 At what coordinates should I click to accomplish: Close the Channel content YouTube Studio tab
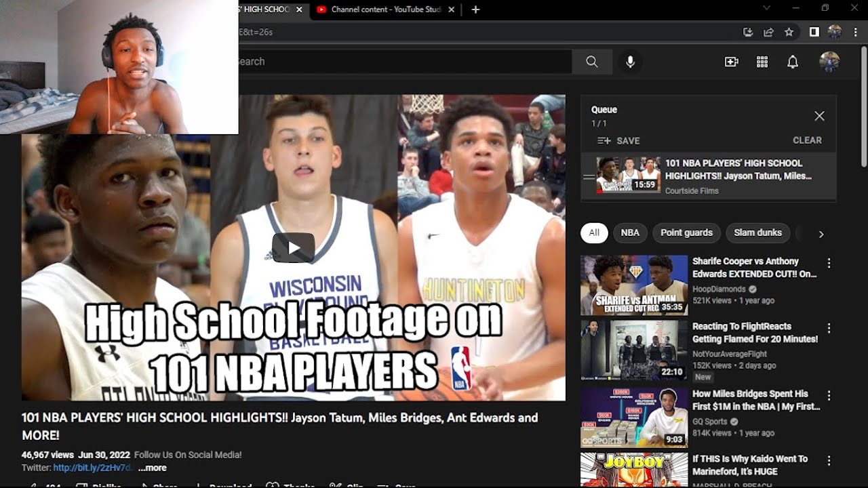tap(453, 9)
